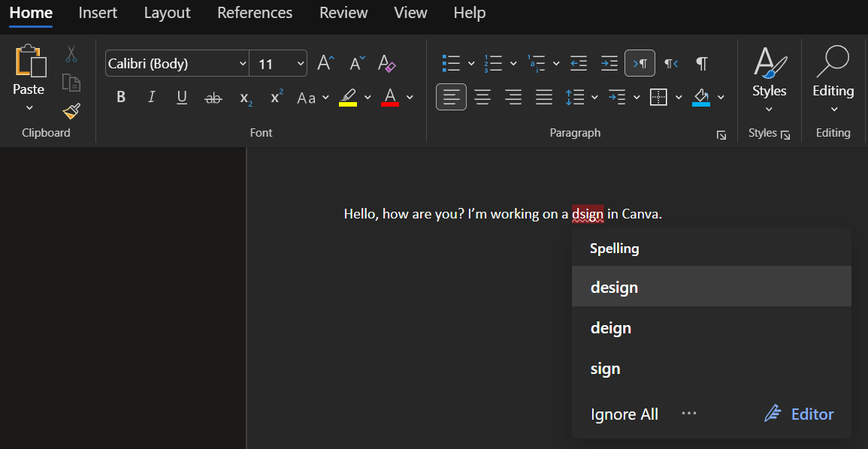Increase paragraph indent

pos(609,64)
